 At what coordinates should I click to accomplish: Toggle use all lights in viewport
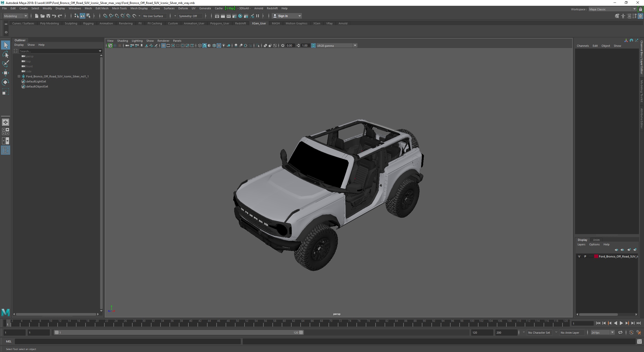tap(224, 46)
